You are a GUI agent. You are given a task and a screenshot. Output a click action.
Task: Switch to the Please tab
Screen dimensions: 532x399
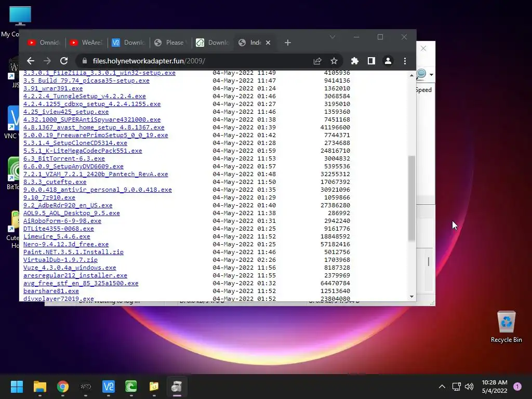tap(170, 43)
